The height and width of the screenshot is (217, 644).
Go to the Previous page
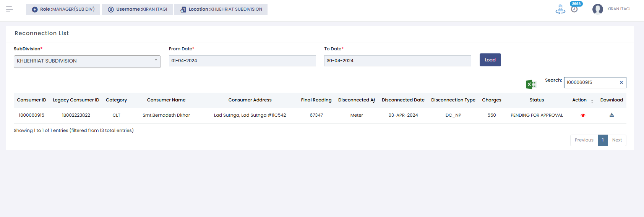tap(584, 140)
